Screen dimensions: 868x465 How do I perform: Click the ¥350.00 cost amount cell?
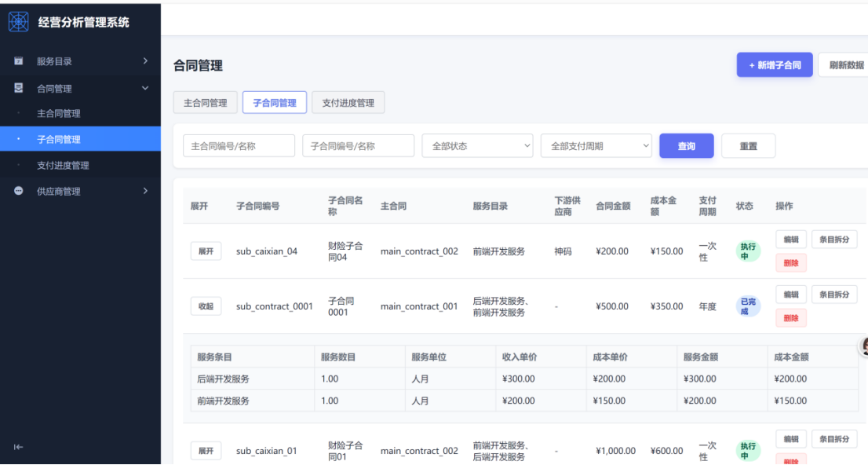pos(666,306)
